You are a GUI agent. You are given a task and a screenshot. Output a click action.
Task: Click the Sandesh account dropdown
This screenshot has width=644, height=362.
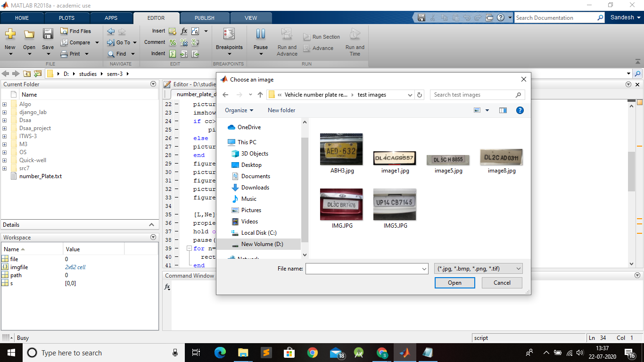click(626, 17)
